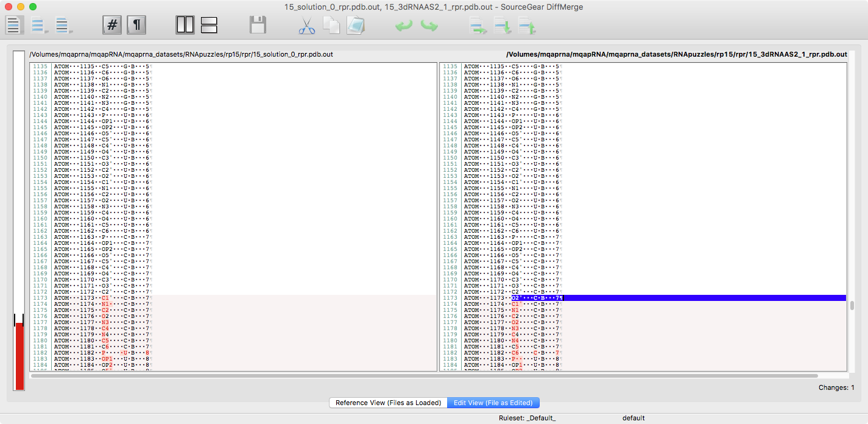Switch to stacked horizontal split layout
The image size is (868, 424).
(209, 26)
